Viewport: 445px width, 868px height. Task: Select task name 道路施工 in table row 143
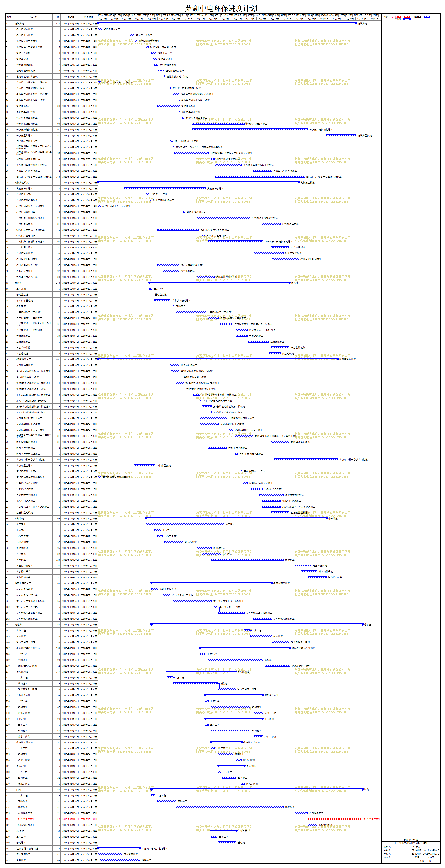point(21,860)
